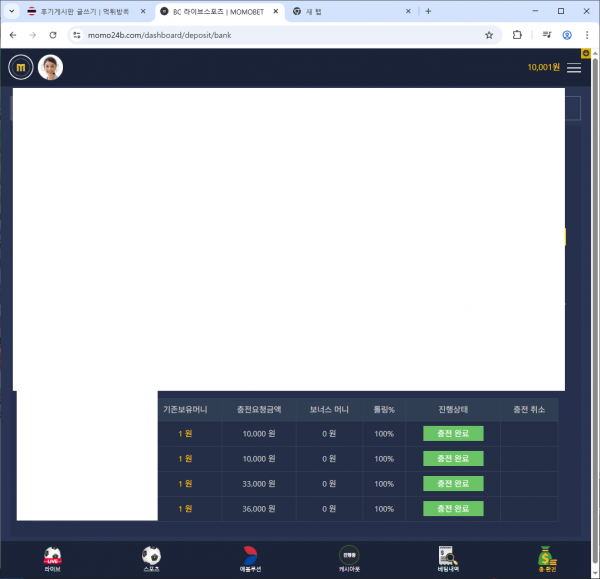This screenshot has height=579, width=600.
Task: Click 충전 완료 button for 36,000 원 row
Action: (x=453, y=508)
